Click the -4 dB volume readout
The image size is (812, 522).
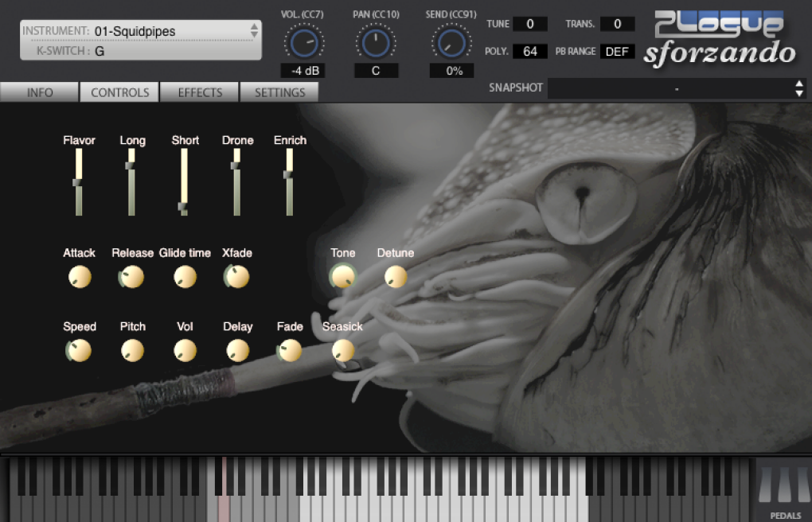[303, 71]
